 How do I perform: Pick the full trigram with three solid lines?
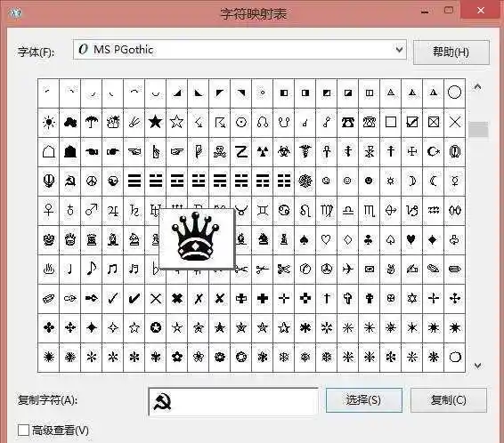(x=134, y=181)
